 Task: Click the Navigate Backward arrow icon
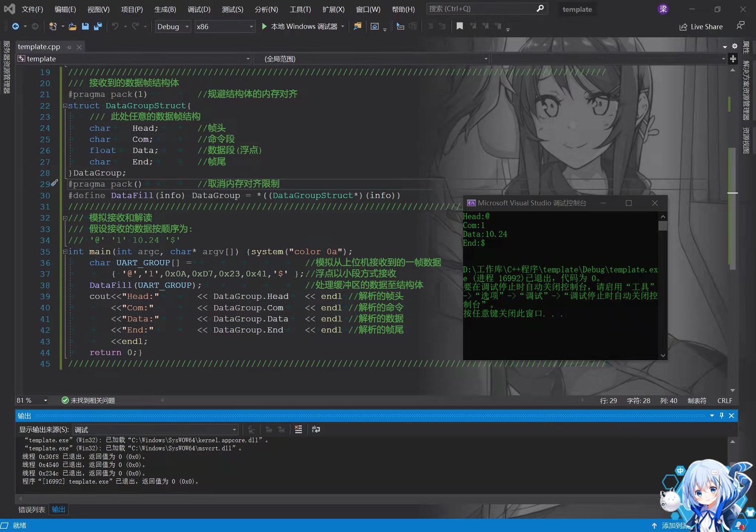coord(15,26)
